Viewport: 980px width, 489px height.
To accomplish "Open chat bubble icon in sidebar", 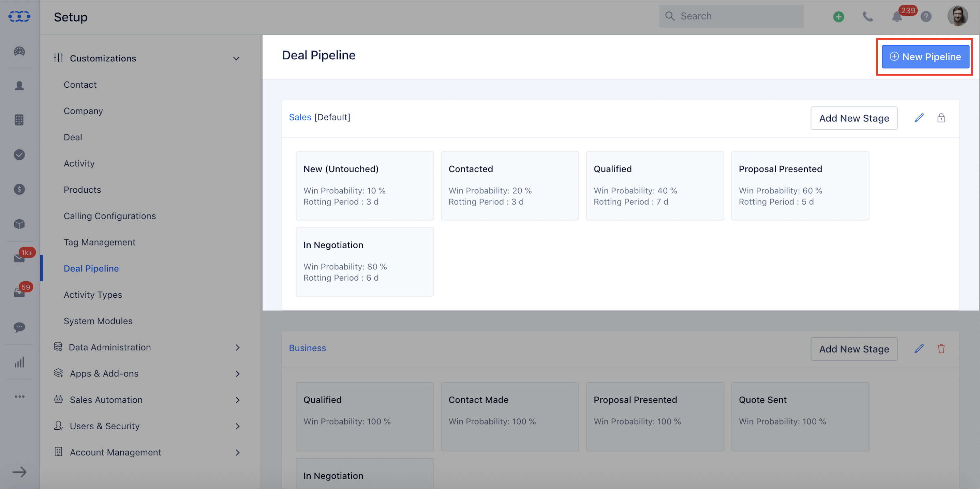I will click(19, 327).
